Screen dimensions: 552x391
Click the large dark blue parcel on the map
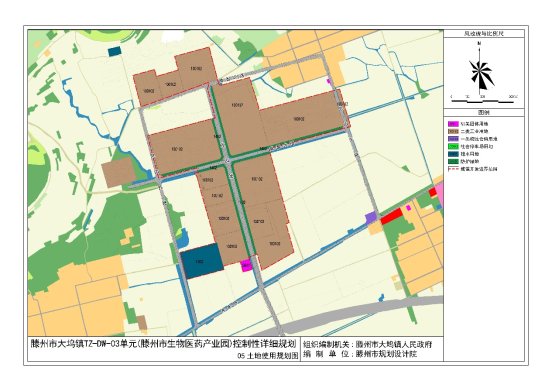pos(202,261)
